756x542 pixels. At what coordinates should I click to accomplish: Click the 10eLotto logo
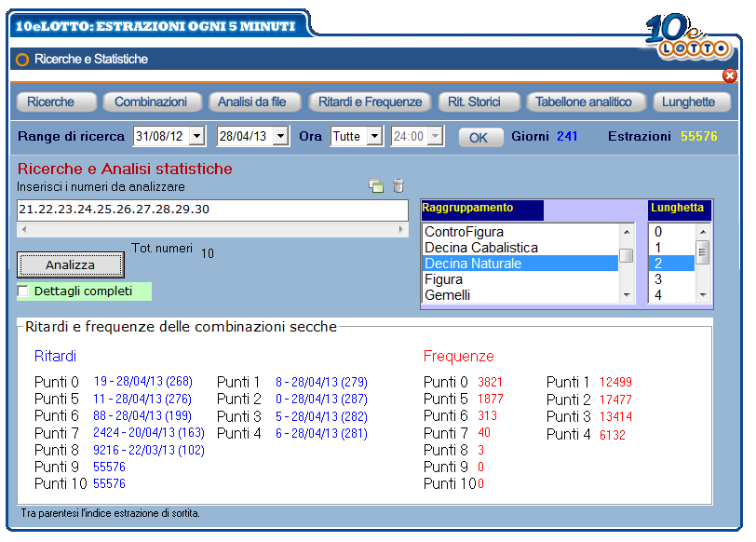tap(688, 35)
